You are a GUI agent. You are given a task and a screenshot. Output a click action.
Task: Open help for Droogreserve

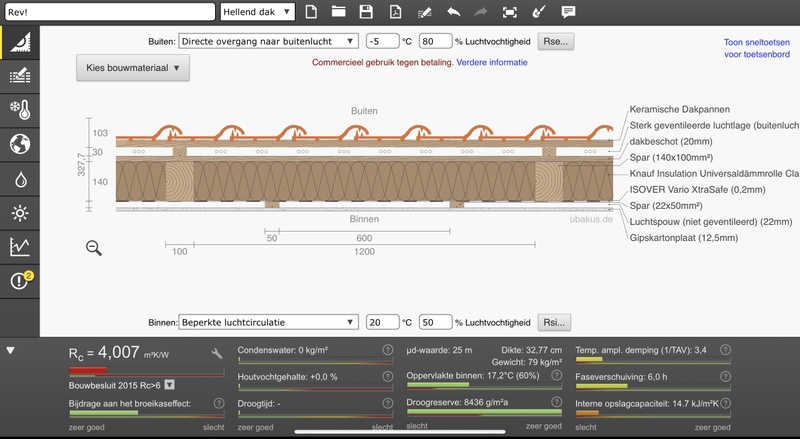[x=557, y=402]
